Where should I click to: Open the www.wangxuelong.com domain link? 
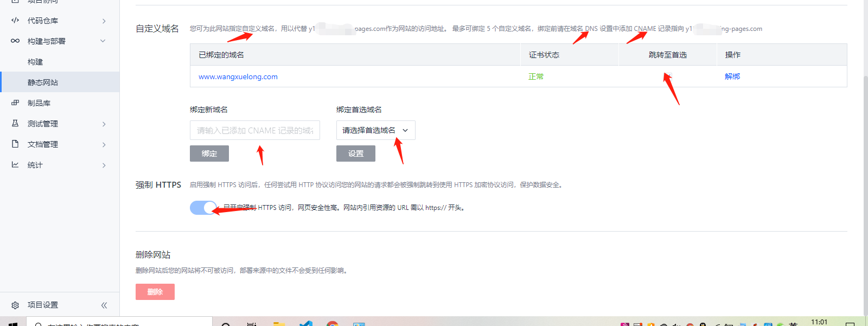pos(238,76)
